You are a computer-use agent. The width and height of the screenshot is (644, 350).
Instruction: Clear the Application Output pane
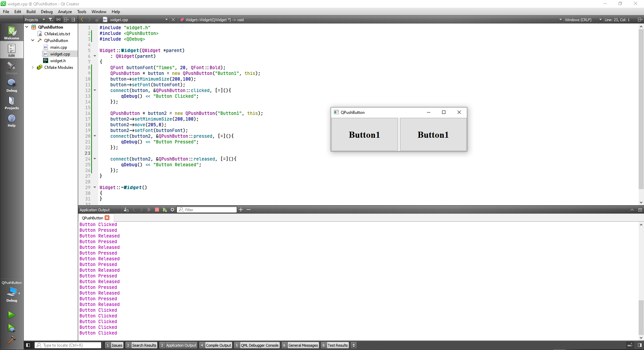tap(126, 210)
